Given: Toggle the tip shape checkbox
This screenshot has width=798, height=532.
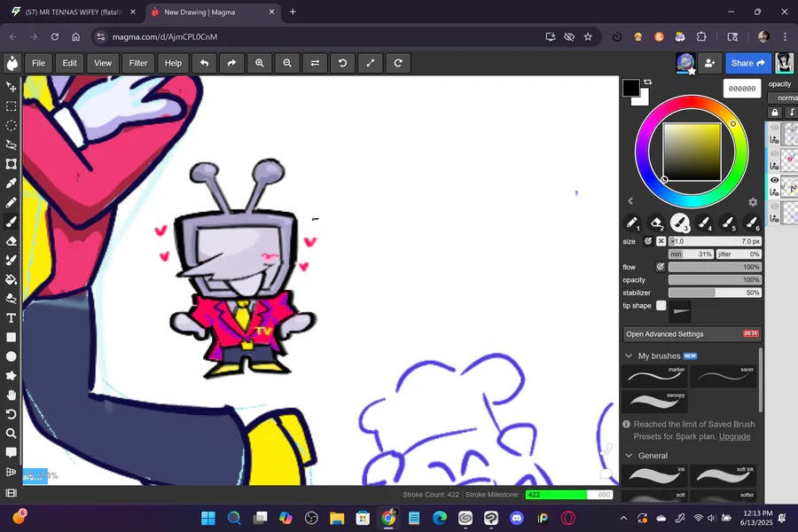Looking at the screenshot, I should (661, 305).
